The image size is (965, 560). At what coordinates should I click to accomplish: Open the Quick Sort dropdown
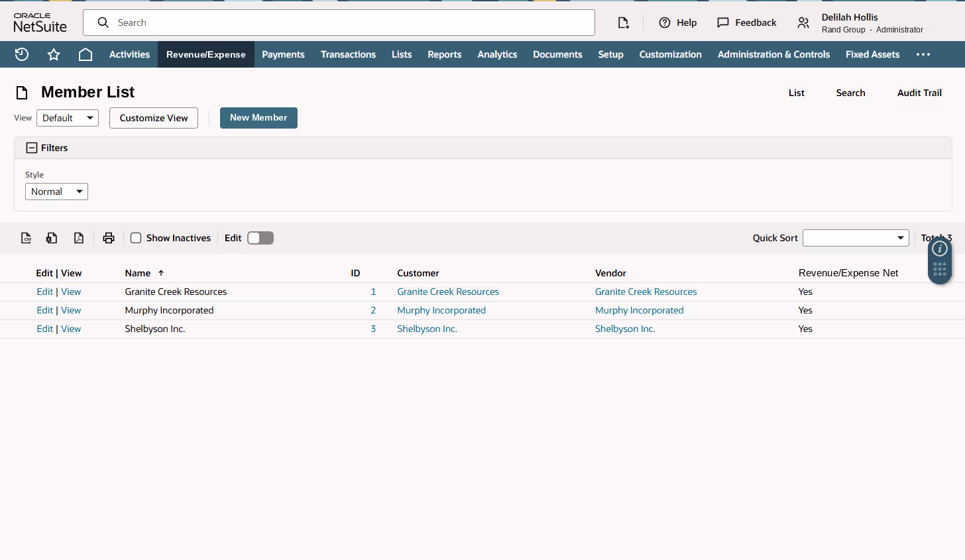tap(856, 238)
